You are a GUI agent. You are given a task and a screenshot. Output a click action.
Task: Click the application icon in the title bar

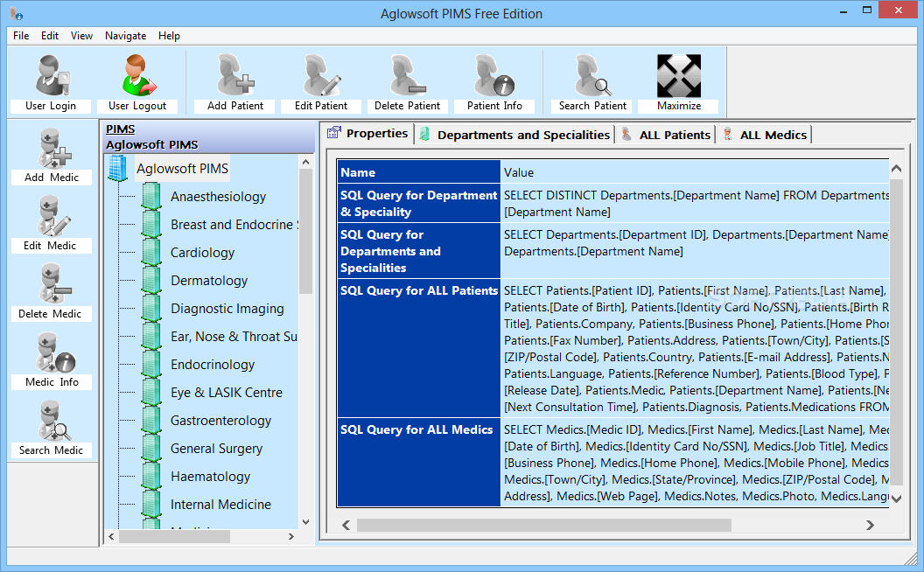[16, 13]
